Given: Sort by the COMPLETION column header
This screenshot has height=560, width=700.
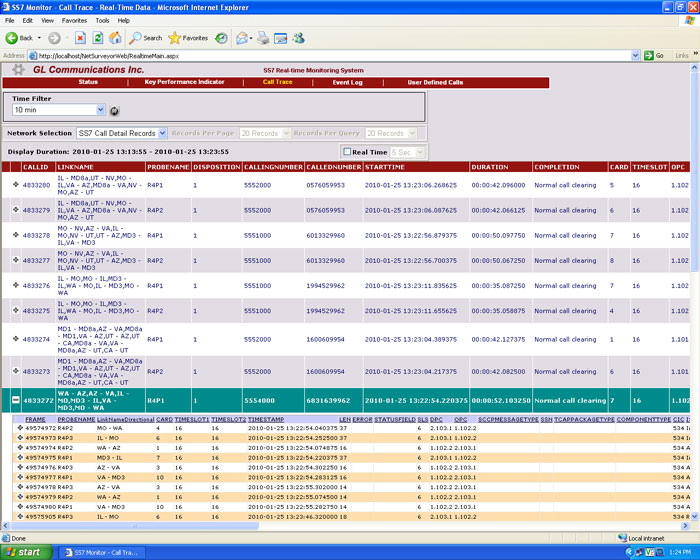Looking at the screenshot, I should (557, 167).
